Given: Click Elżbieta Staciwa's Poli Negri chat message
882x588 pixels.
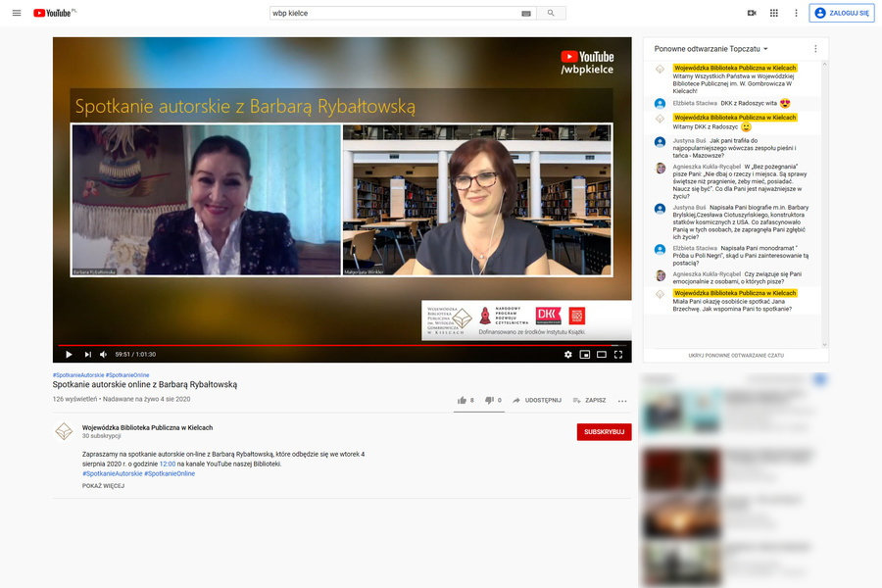Looking at the screenshot, I should click(740, 256).
